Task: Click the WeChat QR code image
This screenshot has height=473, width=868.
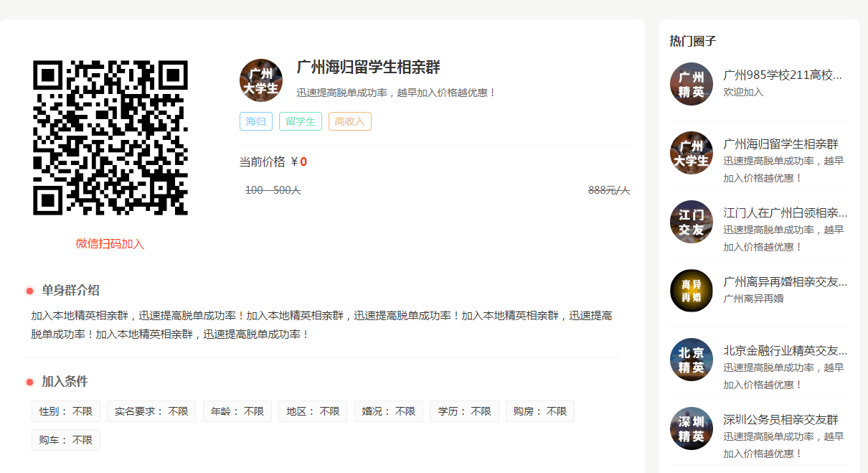Action: click(110, 138)
